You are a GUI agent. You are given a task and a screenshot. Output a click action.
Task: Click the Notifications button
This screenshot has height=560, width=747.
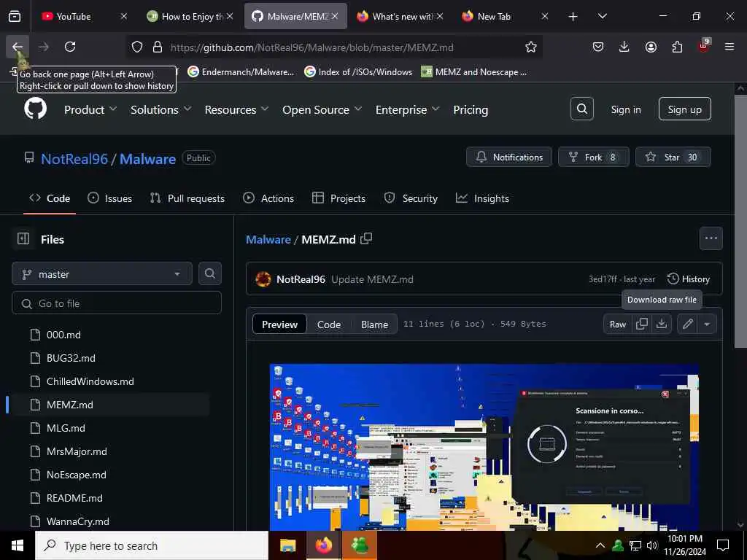pos(508,157)
